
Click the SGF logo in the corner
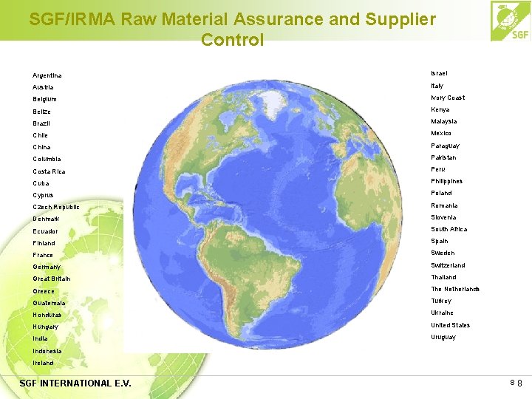511,21
